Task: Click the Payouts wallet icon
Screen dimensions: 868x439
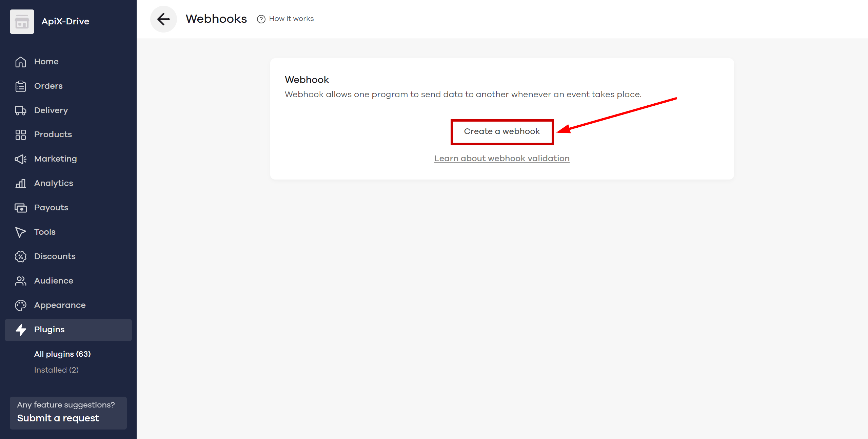Action: click(x=21, y=208)
